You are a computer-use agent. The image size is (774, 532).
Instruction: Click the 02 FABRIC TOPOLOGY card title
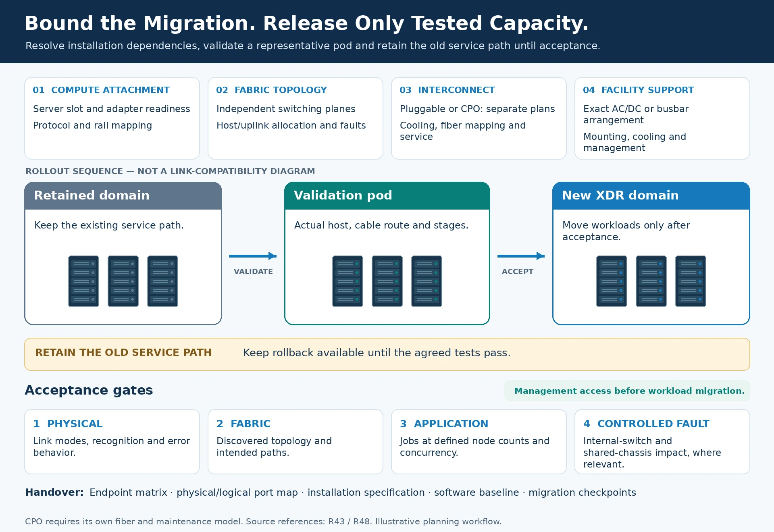(x=271, y=90)
